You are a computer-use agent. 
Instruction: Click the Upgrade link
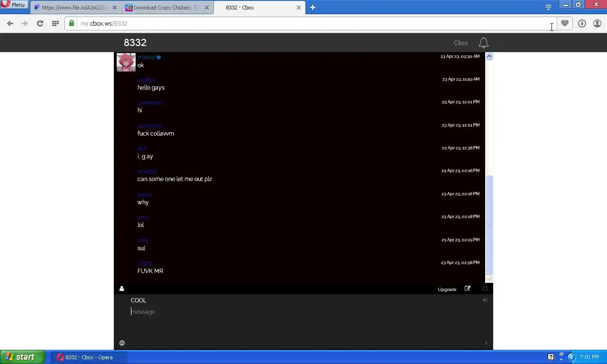pos(447,289)
